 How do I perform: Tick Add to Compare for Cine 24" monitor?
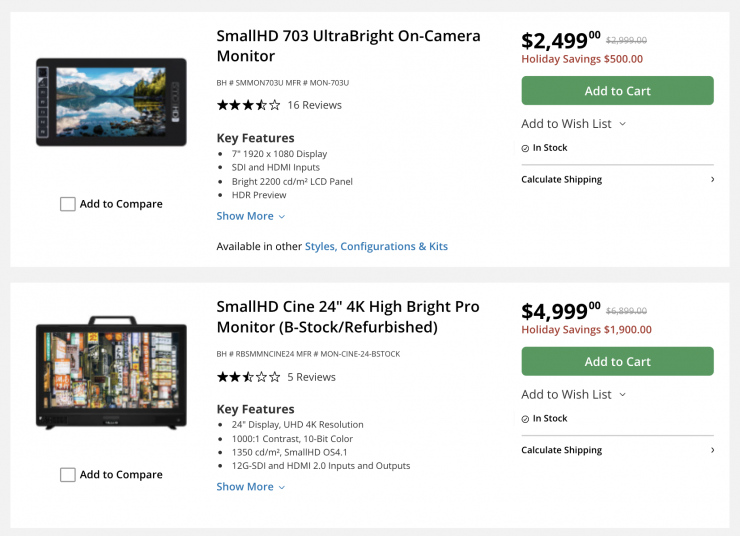68,475
